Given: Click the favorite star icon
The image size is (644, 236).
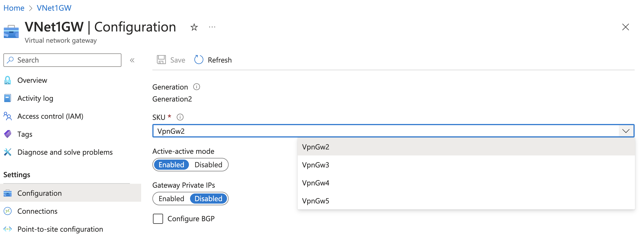Looking at the screenshot, I should coord(194,27).
